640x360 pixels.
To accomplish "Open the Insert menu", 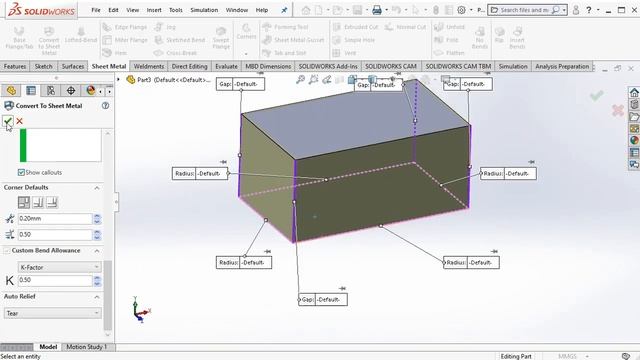I will point(154,10).
